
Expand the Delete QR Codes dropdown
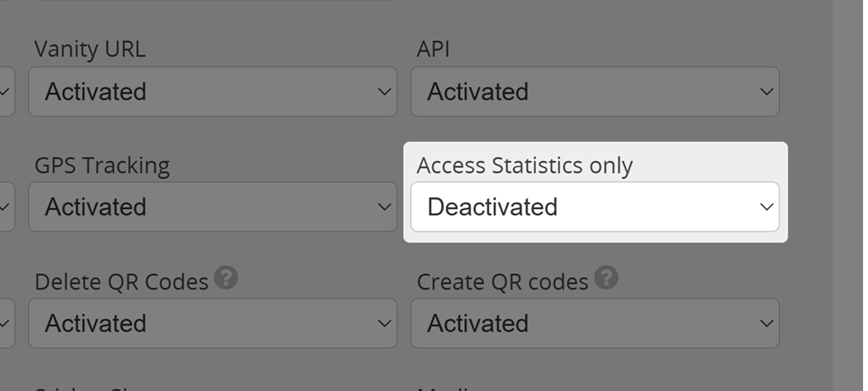[x=212, y=323]
